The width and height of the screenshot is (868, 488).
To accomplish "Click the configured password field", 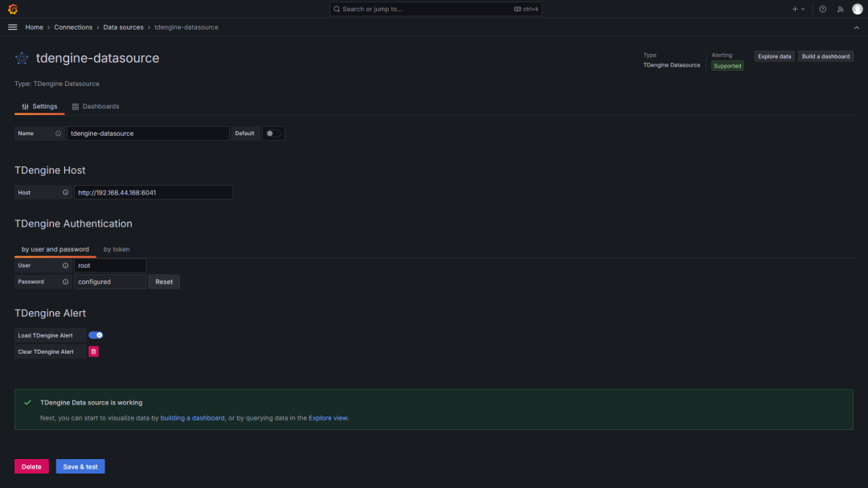I will (x=109, y=282).
